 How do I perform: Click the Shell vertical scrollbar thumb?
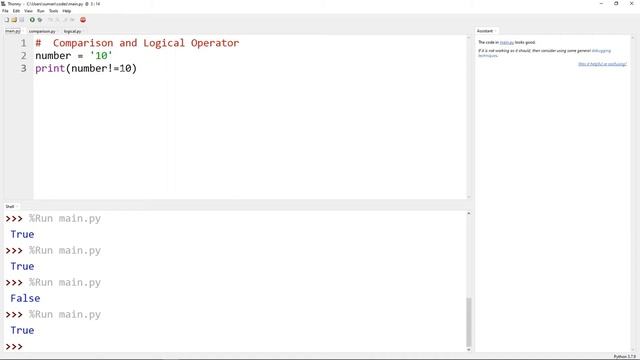click(469, 322)
